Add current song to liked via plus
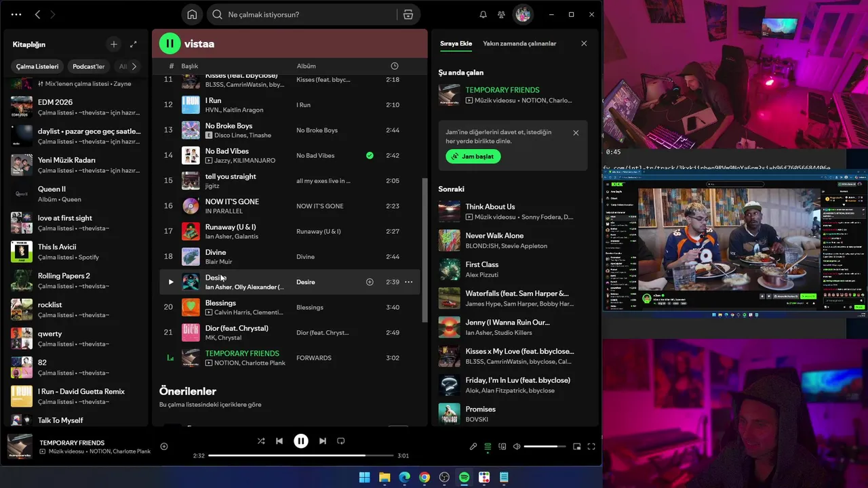The image size is (868, 488). click(x=164, y=446)
